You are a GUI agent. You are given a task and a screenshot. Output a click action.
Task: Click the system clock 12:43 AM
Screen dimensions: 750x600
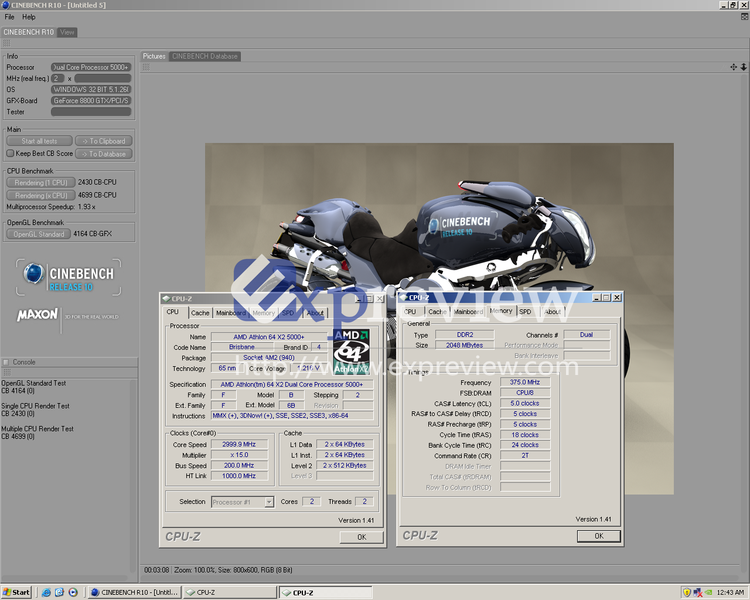[730, 593]
